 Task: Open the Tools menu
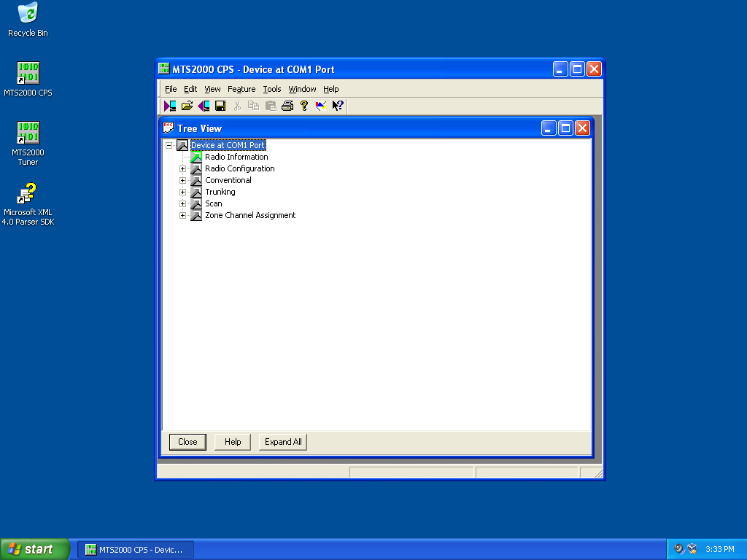point(272,89)
